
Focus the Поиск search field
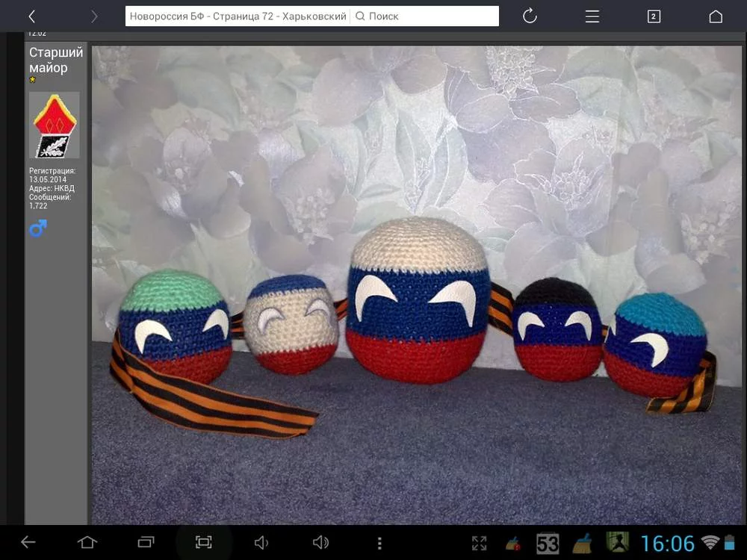pos(425,16)
